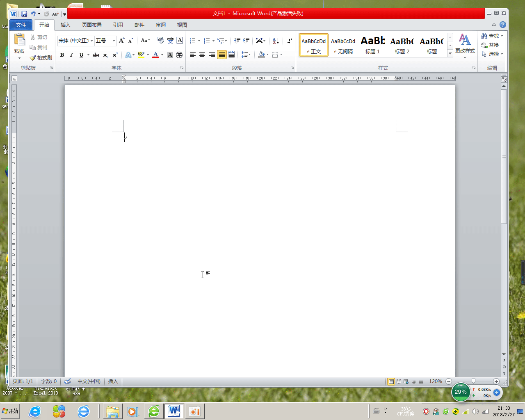Click the Paste (粘贴) clipboard icon

point(19,40)
